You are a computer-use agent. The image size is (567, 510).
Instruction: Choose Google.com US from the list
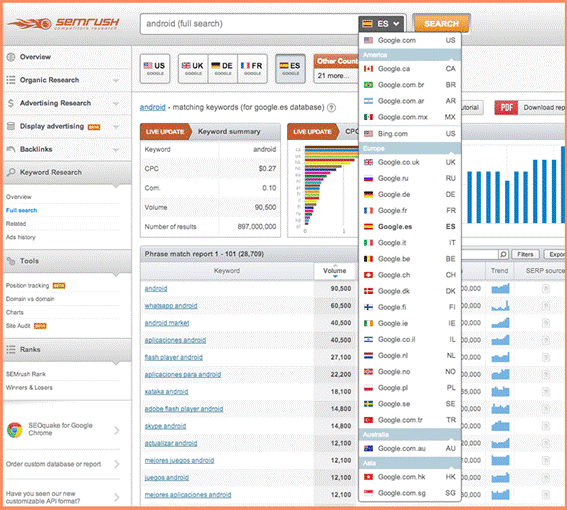(410, 40)
